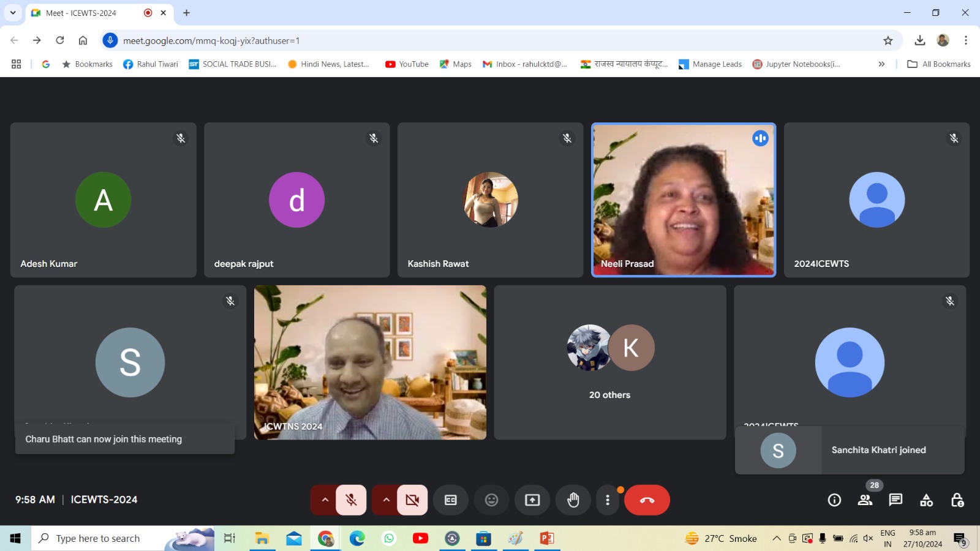Click the microphone permission icon in address bar
The image size is (980, 551).
[110, 40]
